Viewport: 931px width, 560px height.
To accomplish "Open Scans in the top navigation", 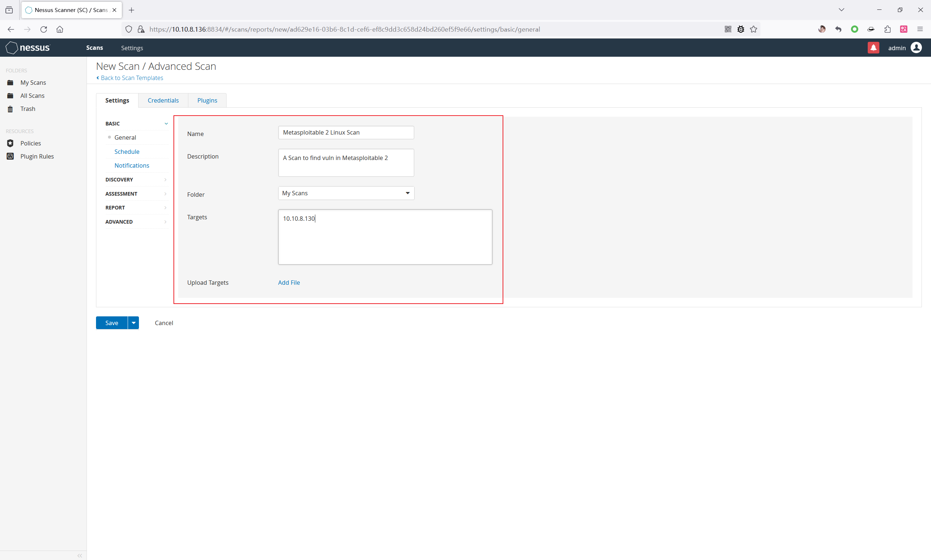I will pos(94,48).
